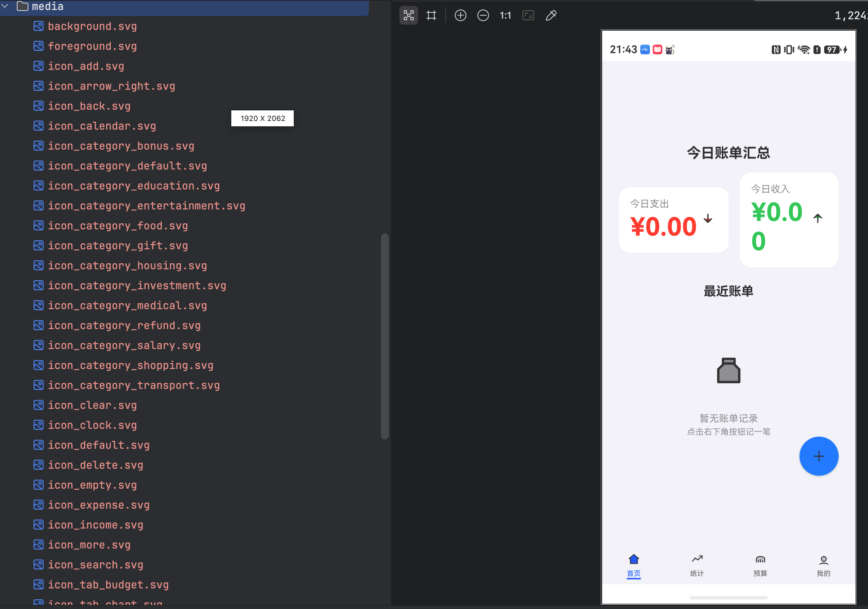Select icon_category_bonus.svg

coord(121,146)
